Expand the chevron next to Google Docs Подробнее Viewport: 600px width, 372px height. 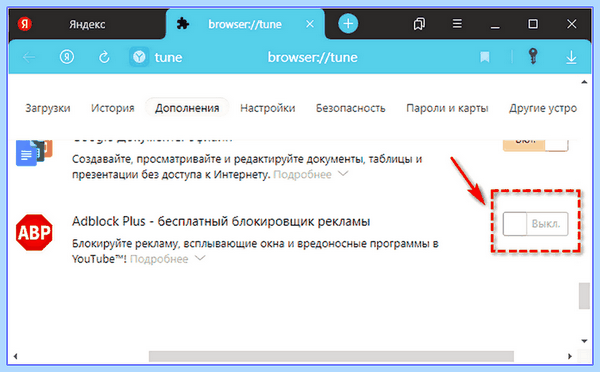343,174
